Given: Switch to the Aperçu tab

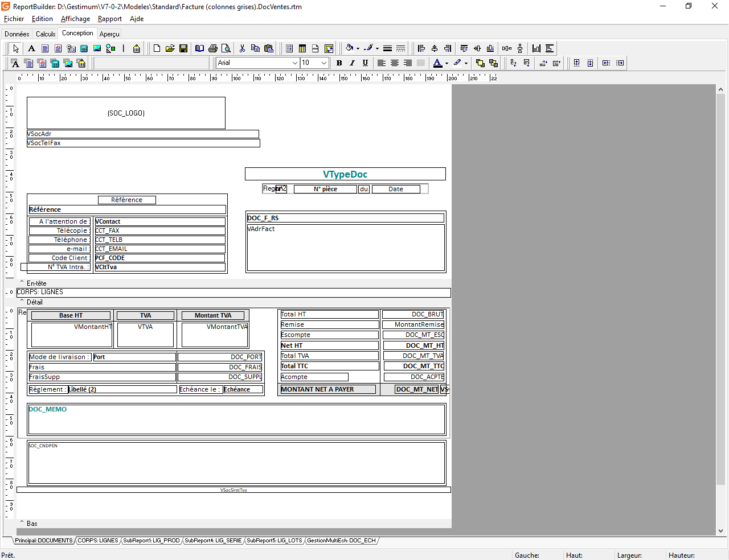Looking at the screenshot, I should [109, 34].
